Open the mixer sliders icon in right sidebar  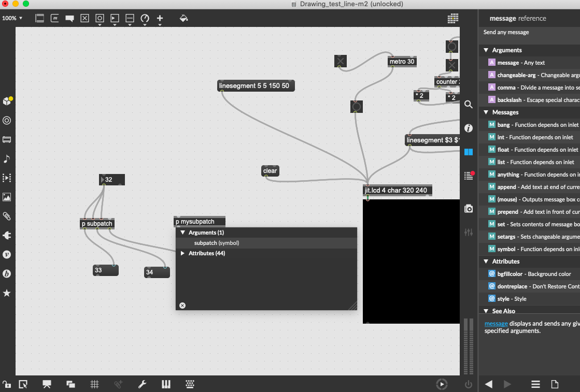(x=469, y=233)
